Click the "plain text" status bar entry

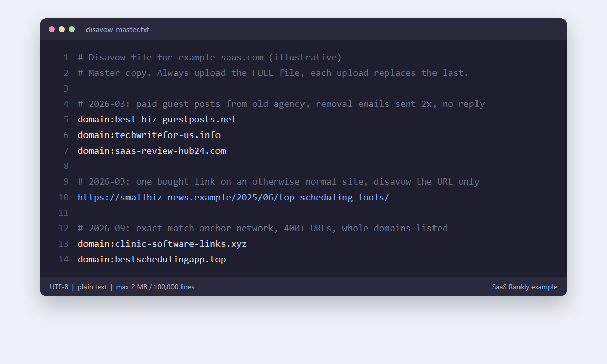[92, 287]
